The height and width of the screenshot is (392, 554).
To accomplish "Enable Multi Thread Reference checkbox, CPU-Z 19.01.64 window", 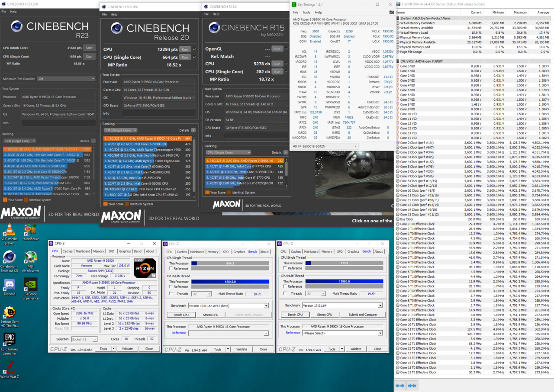I will 171,286.
